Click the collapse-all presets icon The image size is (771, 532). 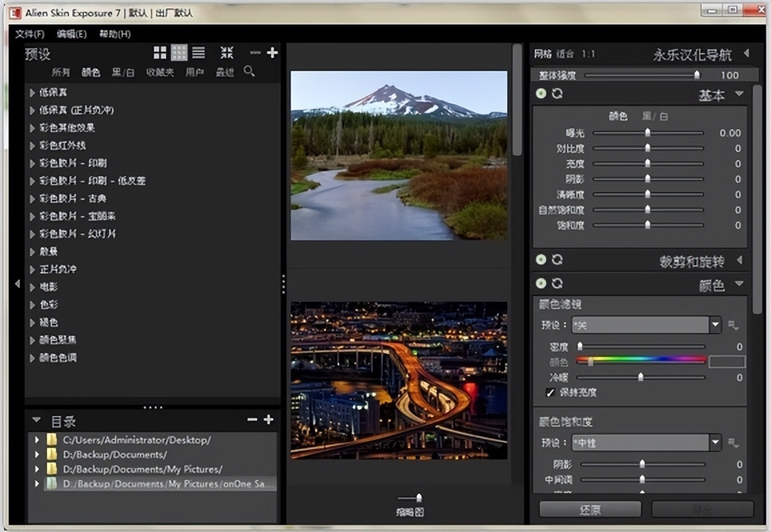[x=227, y=53]
